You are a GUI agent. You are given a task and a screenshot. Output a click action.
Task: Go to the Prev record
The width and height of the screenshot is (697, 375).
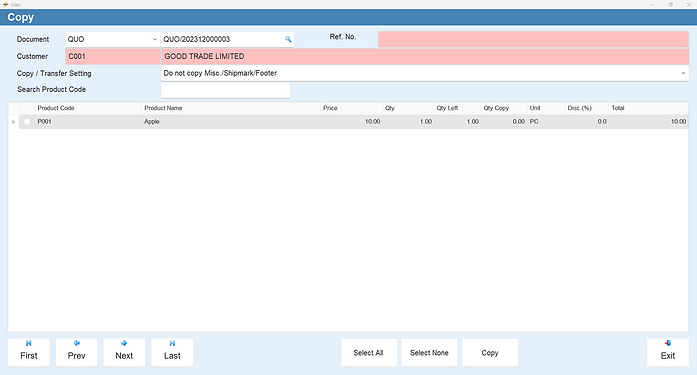[x=76, y=352]
